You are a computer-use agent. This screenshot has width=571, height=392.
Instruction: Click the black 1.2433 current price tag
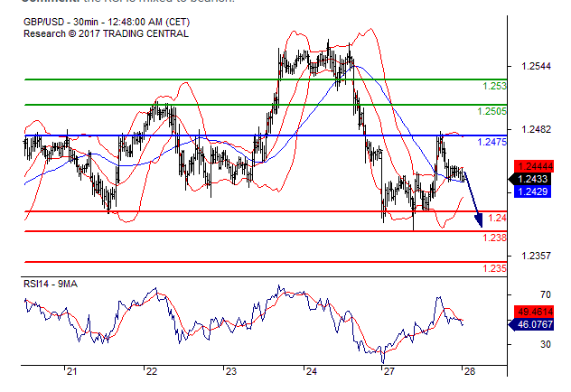pos(531,179)
